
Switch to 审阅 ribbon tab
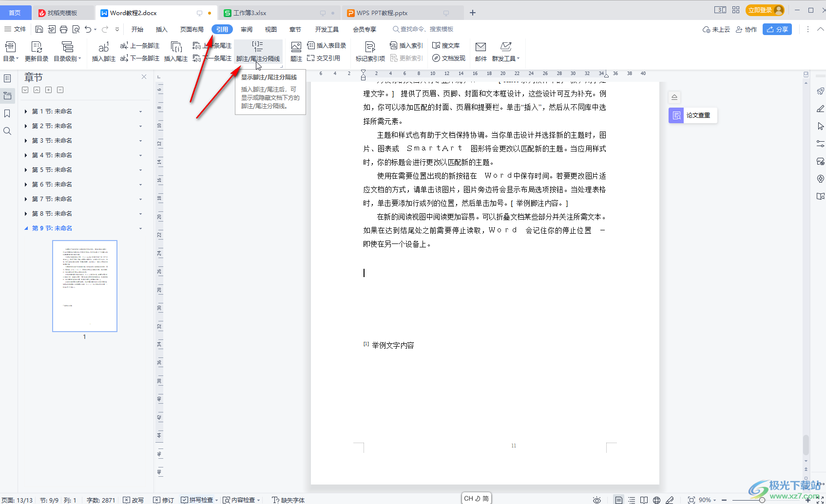pyautogui.click(x=247, y=29)
